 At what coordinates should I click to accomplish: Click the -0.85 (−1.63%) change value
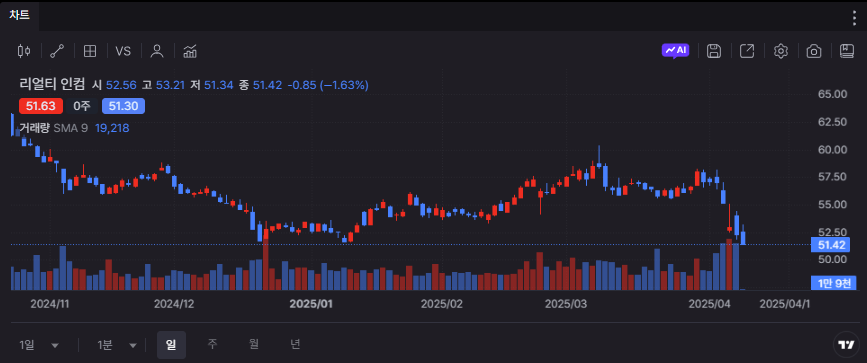tap(328, 85)
